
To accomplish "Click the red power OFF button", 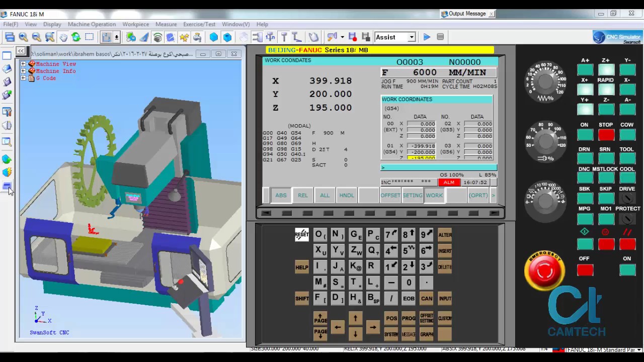I will [x=585, y=270].
